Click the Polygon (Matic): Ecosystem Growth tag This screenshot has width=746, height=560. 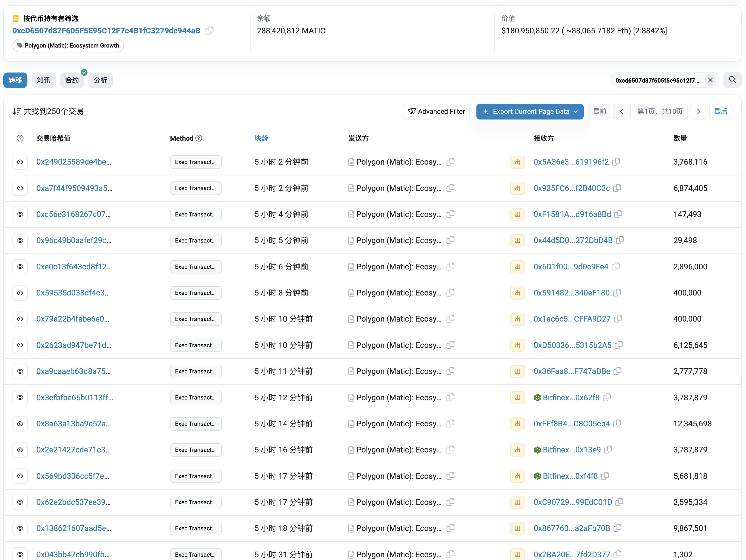(x=68, y=46)
